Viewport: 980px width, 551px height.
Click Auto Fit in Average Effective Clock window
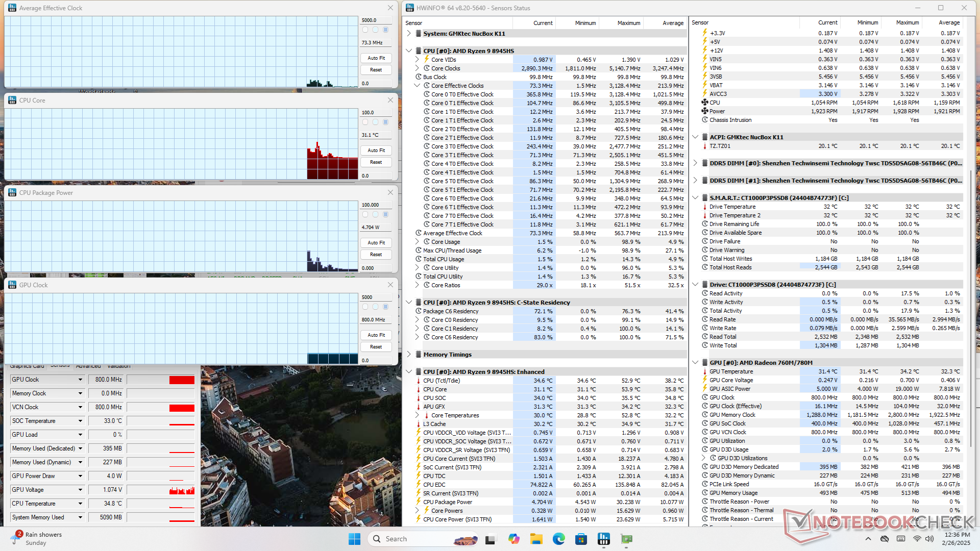click(x=376, y=58)
